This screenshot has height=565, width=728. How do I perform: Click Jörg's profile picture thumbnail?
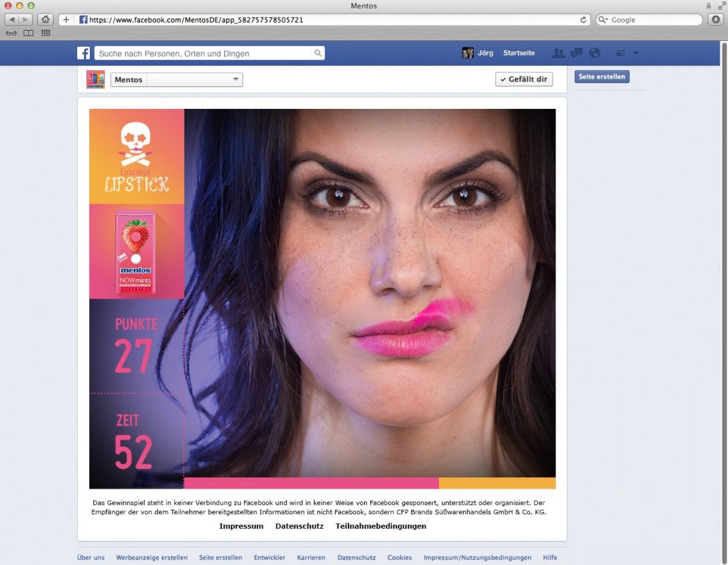click(x=467, y=53)
